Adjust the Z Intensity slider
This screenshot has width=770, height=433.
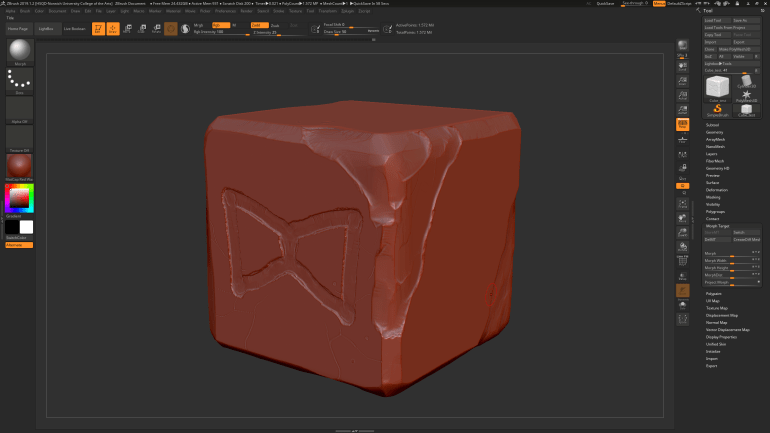pos(279,32)
